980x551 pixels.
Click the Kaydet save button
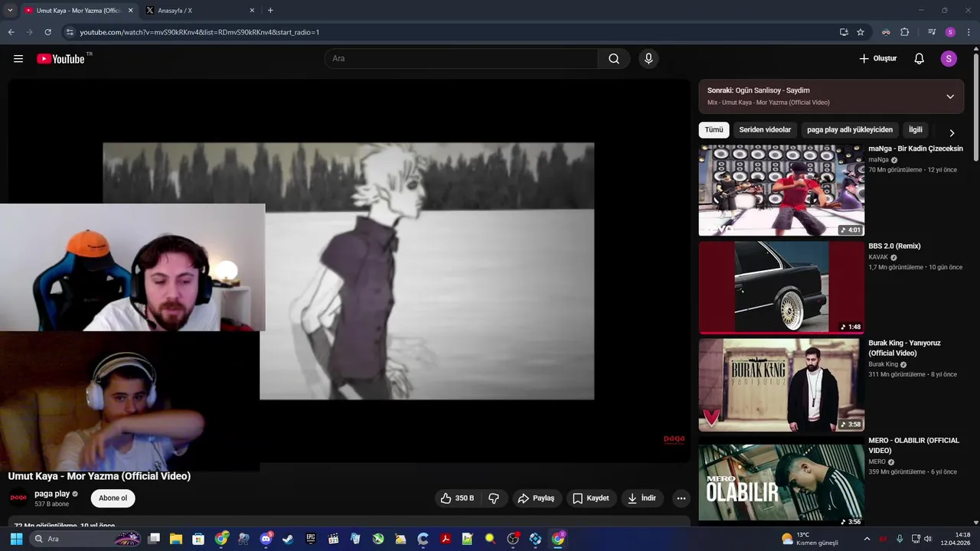[591, 498]
